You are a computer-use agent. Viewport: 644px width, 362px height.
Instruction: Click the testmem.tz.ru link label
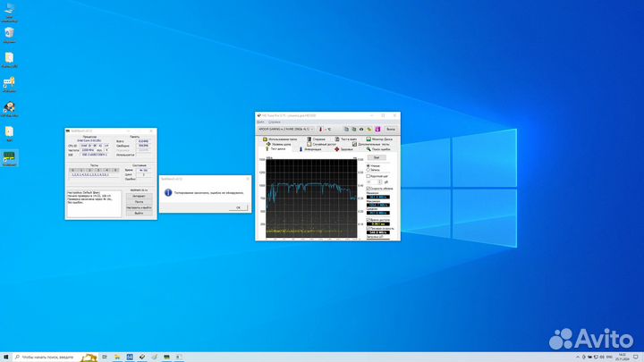tap(139, 190)
